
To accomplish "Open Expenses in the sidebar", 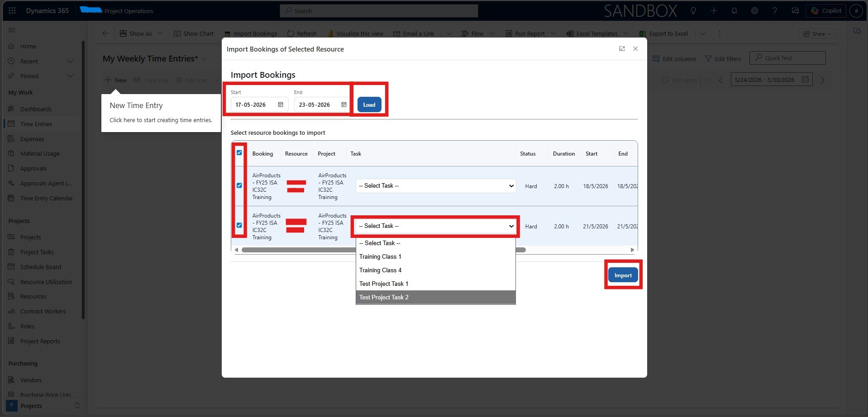I will click(32, 139).
